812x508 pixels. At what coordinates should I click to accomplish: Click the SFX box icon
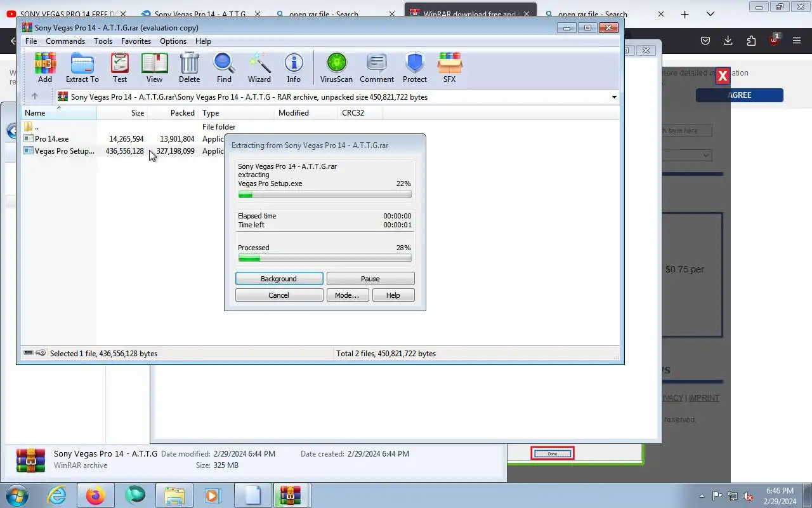449,68
